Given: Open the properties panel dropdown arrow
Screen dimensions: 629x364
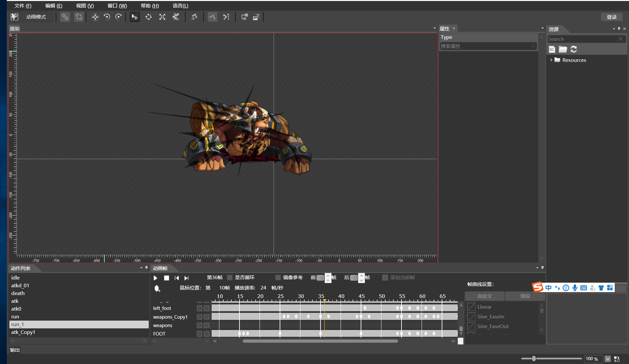Looking at the screenshot, I should pos(542,28).
